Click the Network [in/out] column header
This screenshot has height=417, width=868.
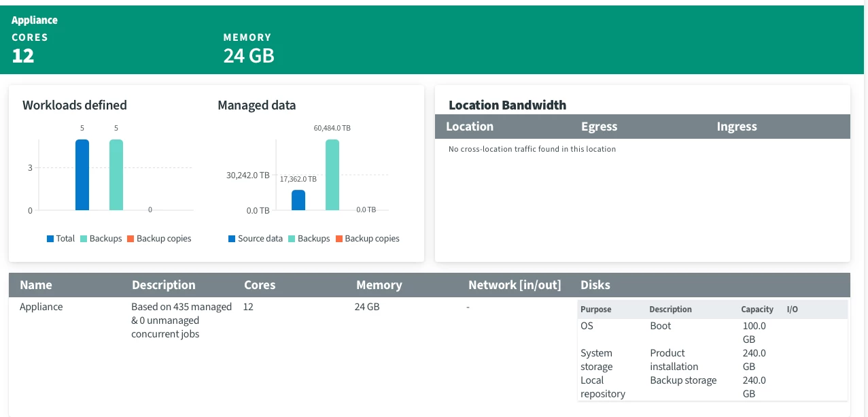[x=515, y=285]
